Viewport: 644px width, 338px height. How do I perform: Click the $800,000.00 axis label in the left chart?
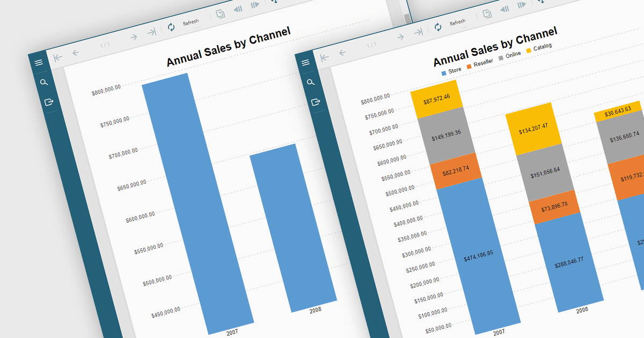click(106, 90)
